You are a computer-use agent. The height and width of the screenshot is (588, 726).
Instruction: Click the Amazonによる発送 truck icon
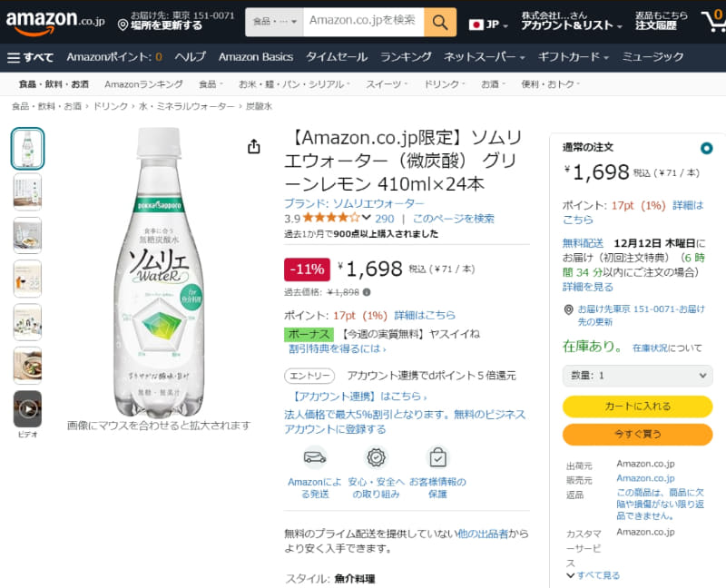(x=314, y=456)
